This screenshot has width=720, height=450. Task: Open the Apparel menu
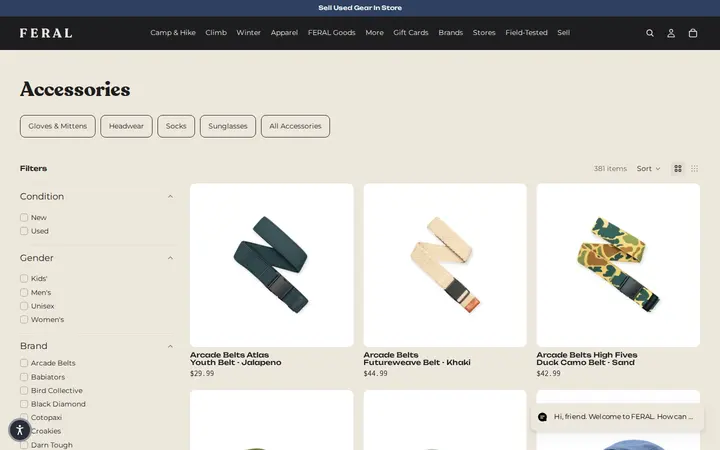point(284,33)
